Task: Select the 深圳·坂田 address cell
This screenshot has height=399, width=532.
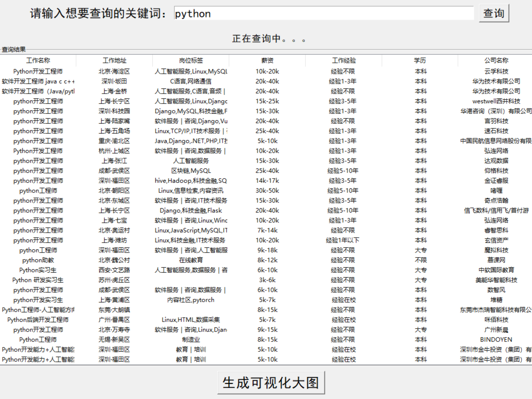Action: pos(114,81)
